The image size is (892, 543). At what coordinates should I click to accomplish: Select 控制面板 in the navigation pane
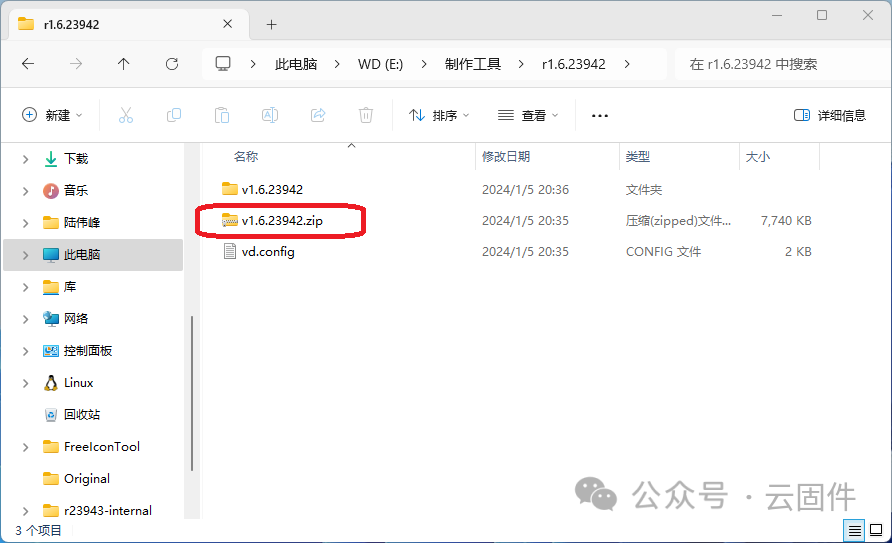[88, 351]
